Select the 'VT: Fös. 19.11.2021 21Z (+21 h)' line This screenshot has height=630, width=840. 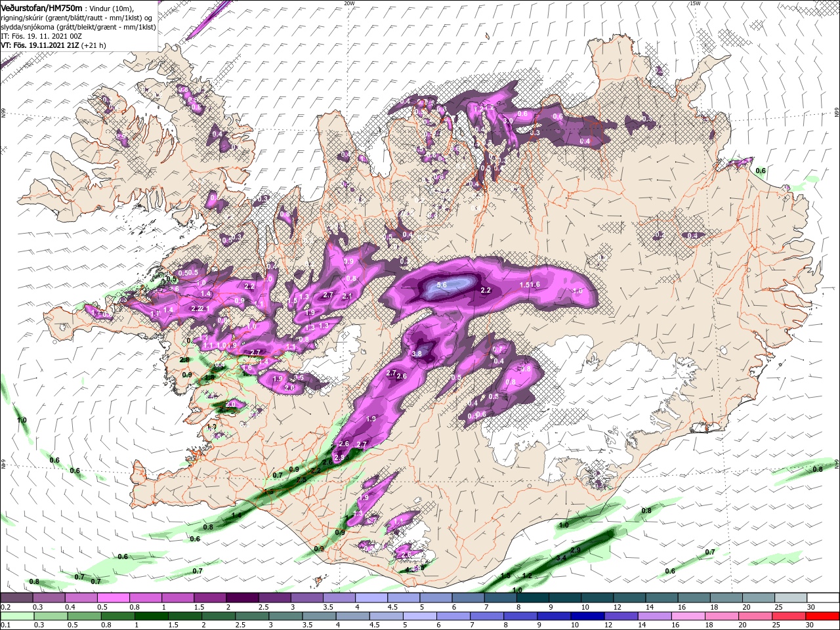(53, 45)
